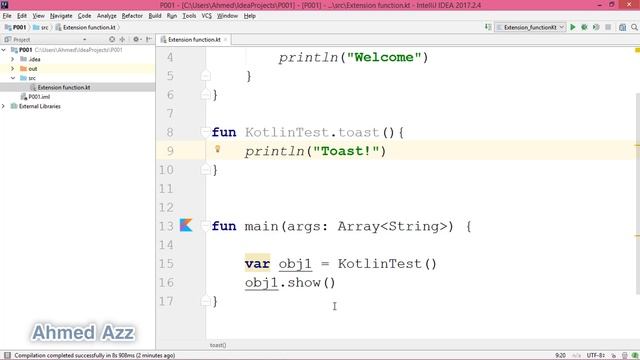Expand the out folder
The image size is (640, 360).
pos(13,69)
